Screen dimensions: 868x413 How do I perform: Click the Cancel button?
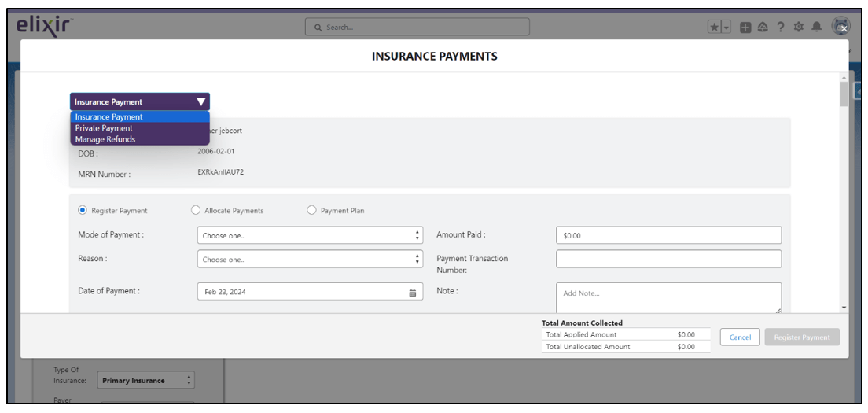740,337
